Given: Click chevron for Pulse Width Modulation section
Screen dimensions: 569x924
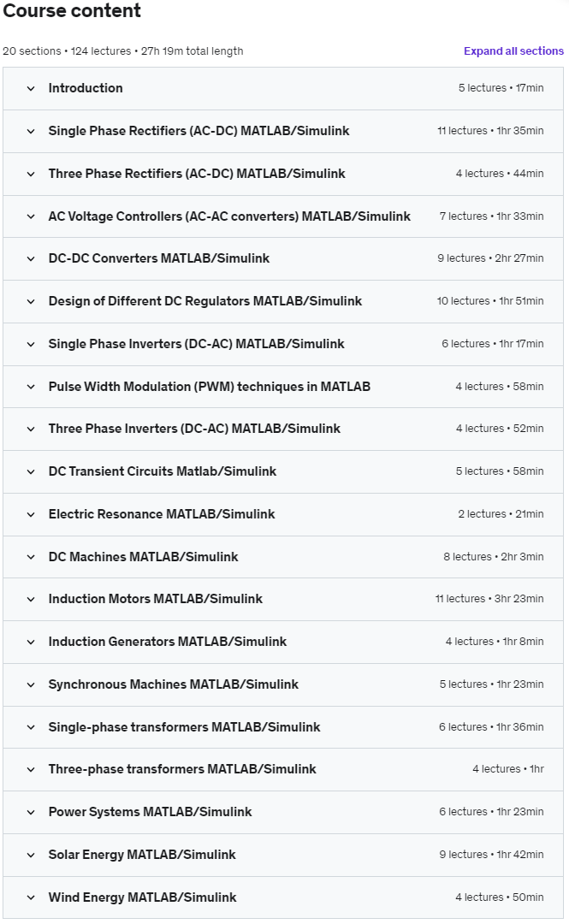Looking at the screenshot, I should pos(31,387).
